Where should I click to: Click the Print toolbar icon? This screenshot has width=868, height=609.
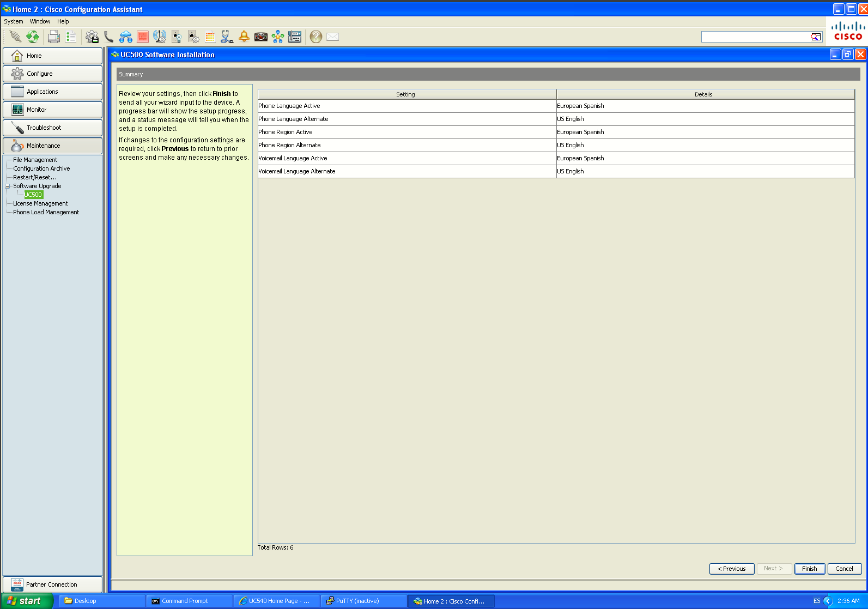[x=53, y=37]
